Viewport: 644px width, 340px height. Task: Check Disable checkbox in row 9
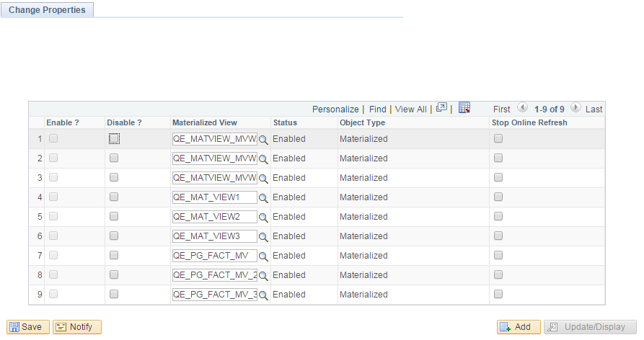[x=114, y=295]
